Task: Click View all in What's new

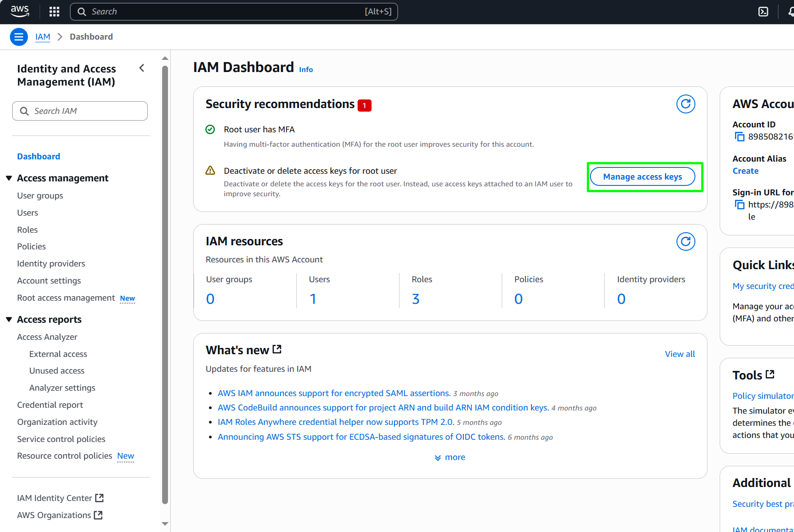Action: tap(680, 354)
